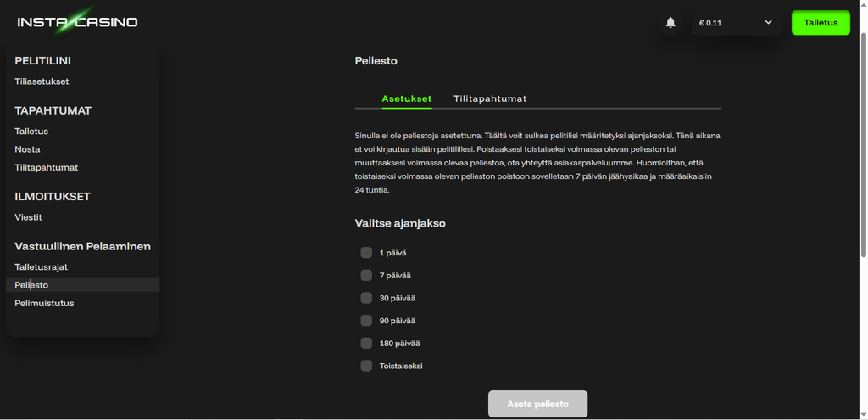Image resolution: width=868 pixels, height=420 pixels.
Task: Open the € 0.11 balance selector
Action: tap(737, 23)
